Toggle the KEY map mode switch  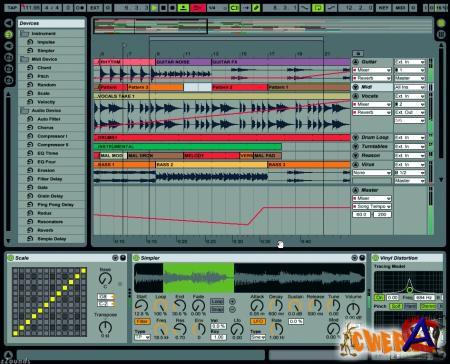(383, 7)
